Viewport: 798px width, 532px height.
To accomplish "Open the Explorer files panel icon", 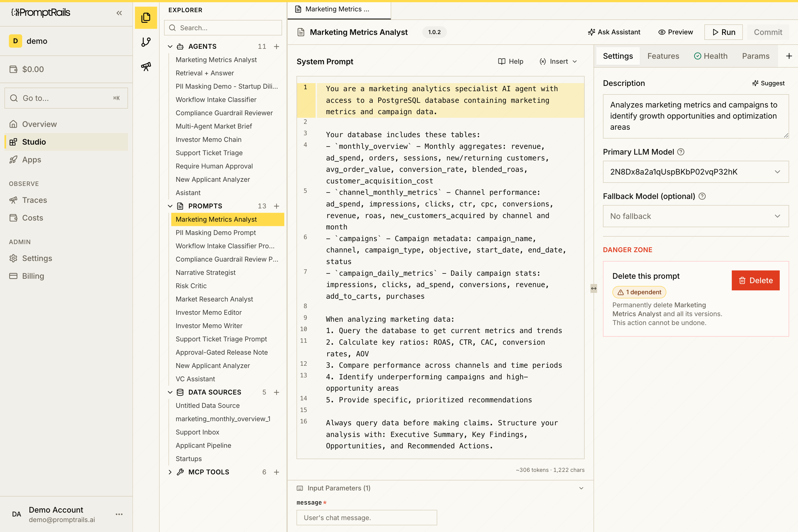I will pos(146,17).
